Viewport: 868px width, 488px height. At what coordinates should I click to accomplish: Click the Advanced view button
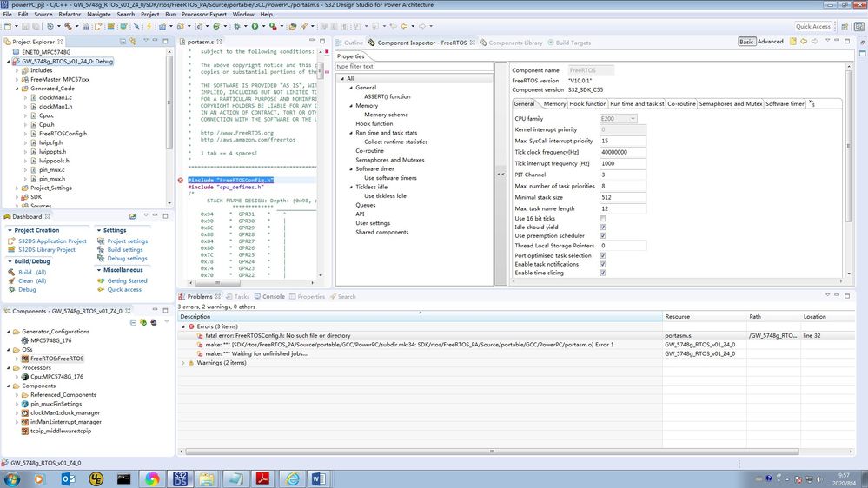click(x=770, y=42)
